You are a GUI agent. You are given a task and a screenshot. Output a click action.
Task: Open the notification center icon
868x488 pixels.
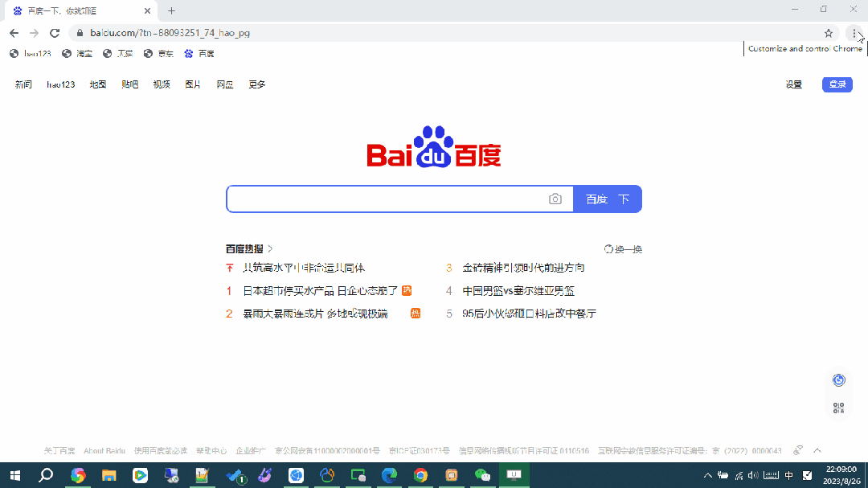tap(807, 475)
